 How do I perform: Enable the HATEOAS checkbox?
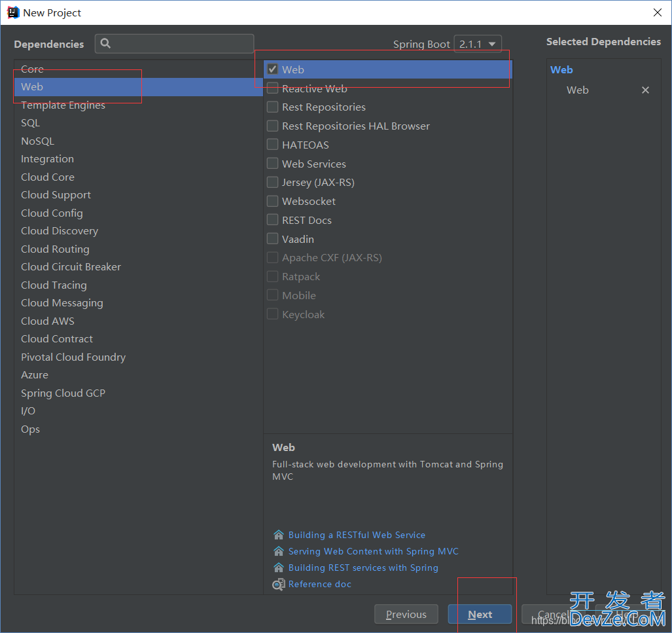point(273,145)
